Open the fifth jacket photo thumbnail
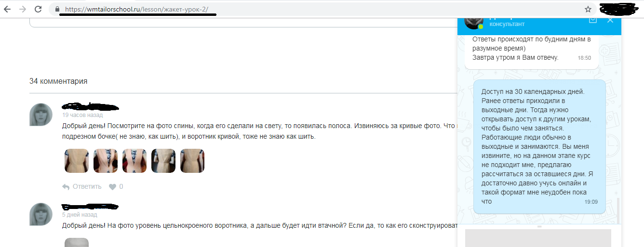The height and width of the screenshot is (247, 644). 192,161
